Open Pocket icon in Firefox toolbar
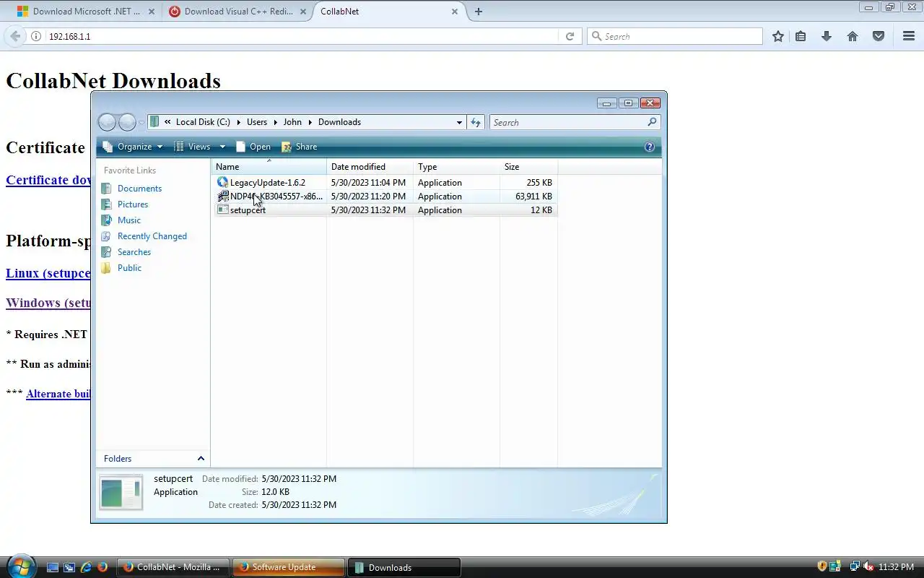Screen dimensions: 924x578 click(879, 36)
